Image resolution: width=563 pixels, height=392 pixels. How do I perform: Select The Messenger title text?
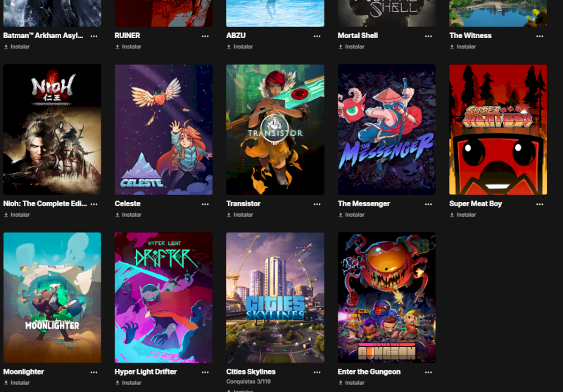[364, 203]
